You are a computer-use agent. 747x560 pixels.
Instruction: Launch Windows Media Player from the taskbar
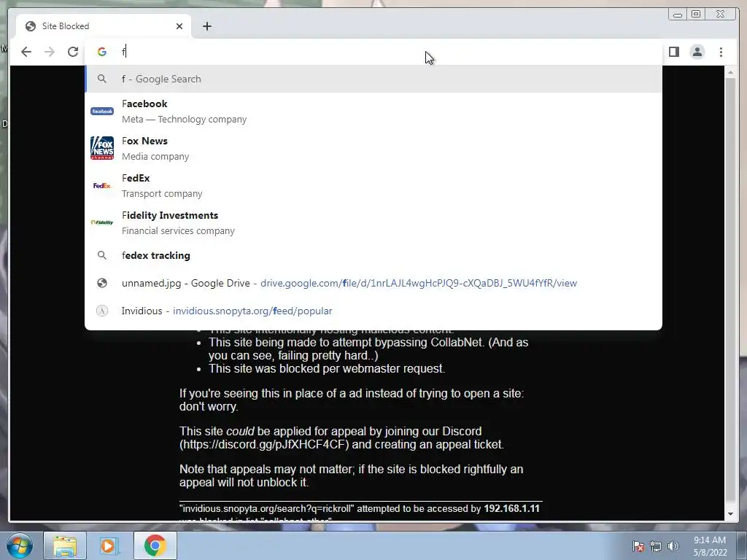(109, 545)
